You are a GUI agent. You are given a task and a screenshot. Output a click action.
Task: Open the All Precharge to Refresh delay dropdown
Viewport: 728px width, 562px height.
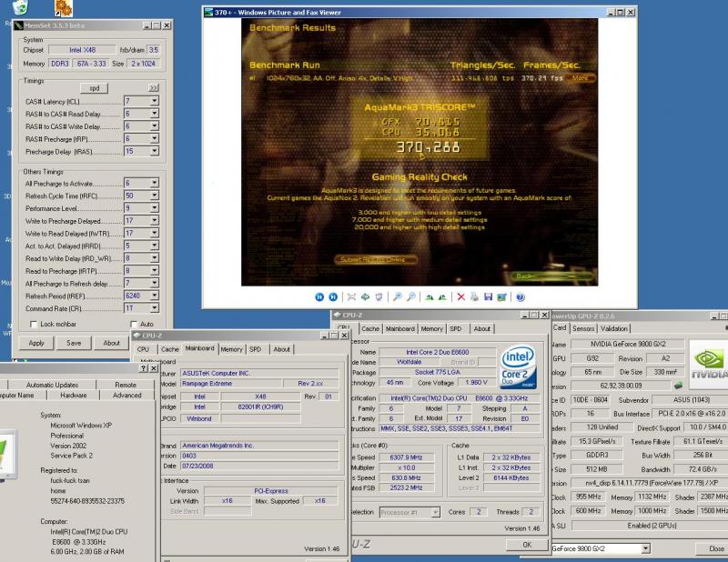click(155, 283)
